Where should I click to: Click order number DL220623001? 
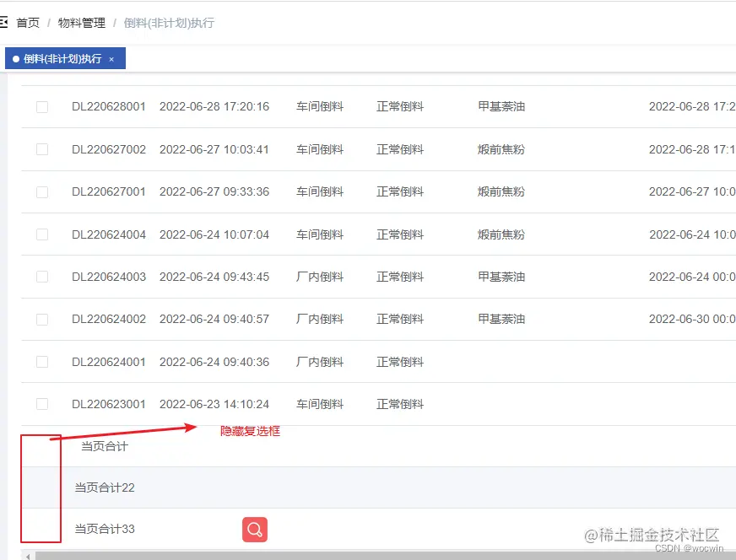pyautogui.click(x=109, y=404)
